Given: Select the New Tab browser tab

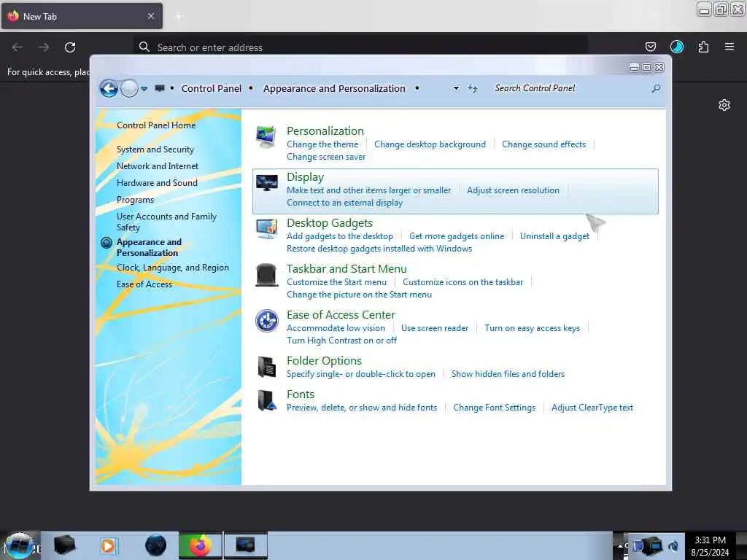Looking at the screenshot, I should [x=82, y=16].
